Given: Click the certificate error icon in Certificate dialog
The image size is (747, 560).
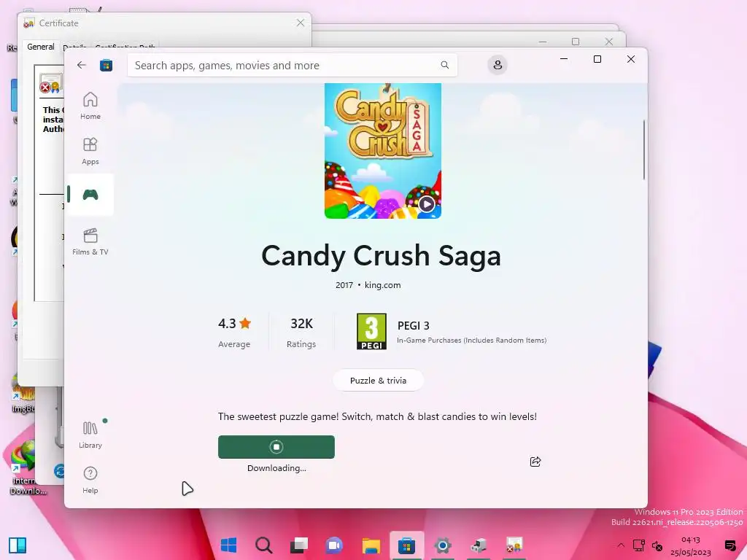Looking at the screenshot, I should click(x=50, y=84).
